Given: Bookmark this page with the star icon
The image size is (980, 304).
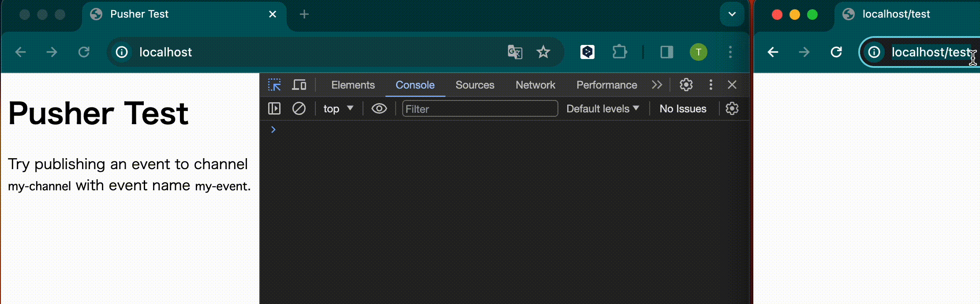Looking at the screenshot, I should point(543,52).
